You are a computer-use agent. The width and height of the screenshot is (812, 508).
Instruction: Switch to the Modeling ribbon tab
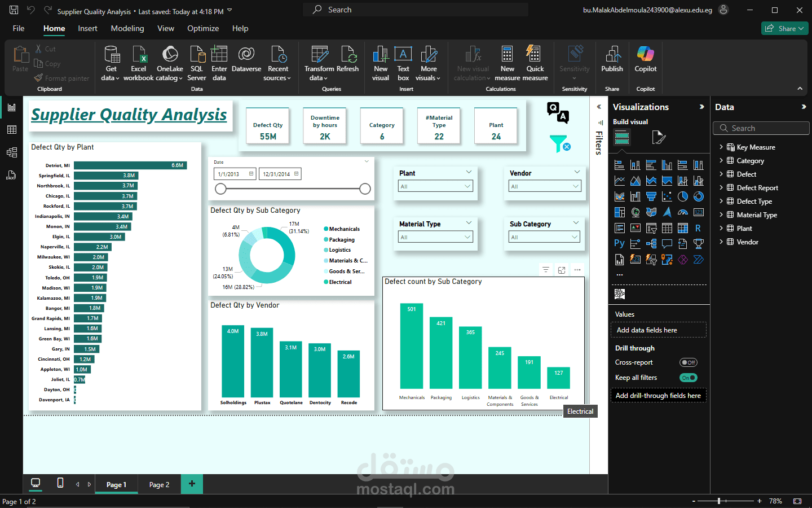coord(127,28)
